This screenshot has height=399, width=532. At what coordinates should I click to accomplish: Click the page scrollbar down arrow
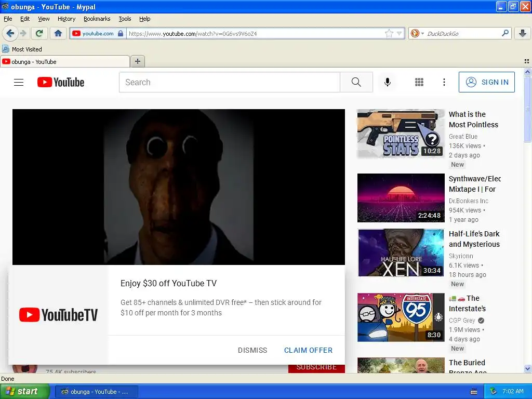click(x=527, y=369)
